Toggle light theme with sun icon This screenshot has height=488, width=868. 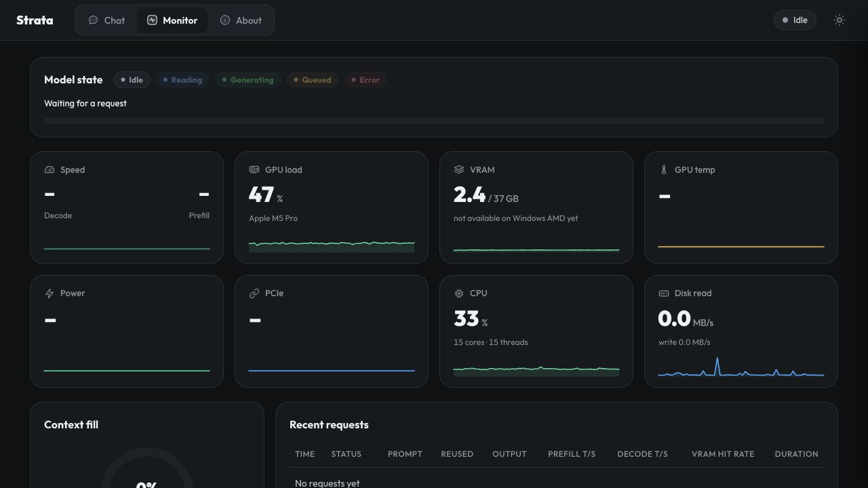tap(840, 20)
